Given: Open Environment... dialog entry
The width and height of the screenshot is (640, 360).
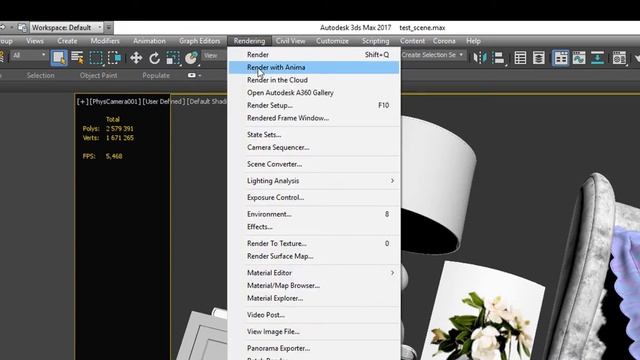Looking at the screenshot, I should (314, 214).
